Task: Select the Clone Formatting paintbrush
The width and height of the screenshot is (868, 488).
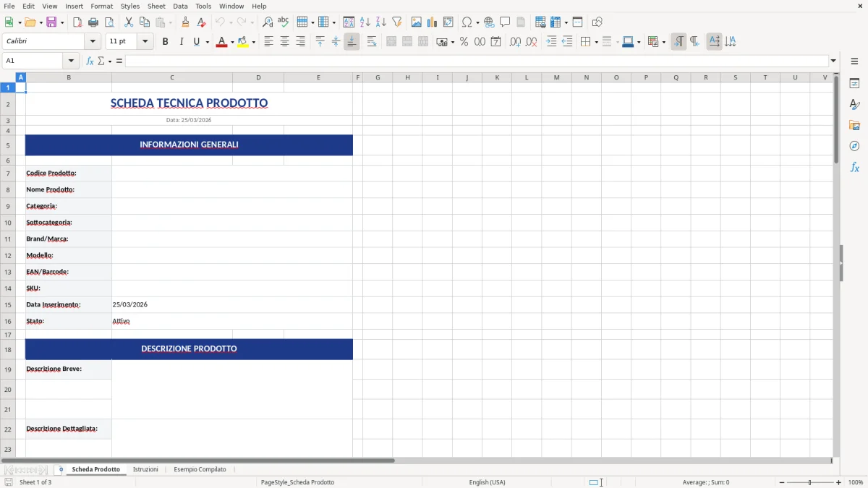Action: [185, 22]
